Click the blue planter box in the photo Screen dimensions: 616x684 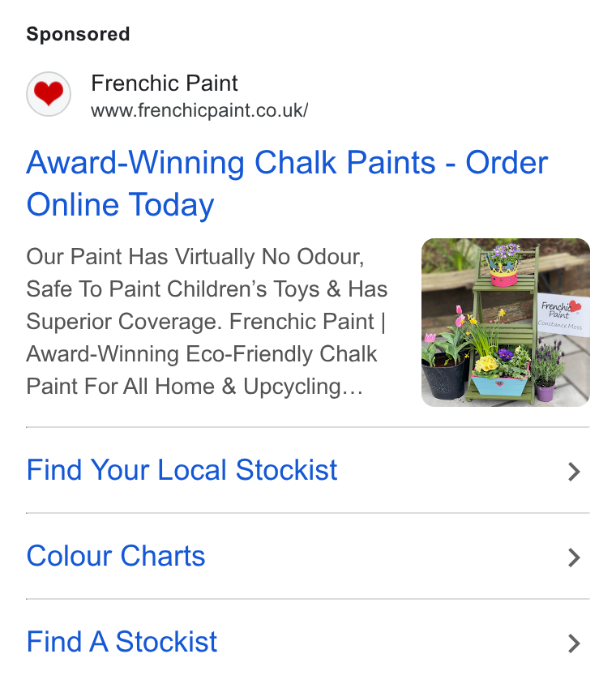pos(498,385)
